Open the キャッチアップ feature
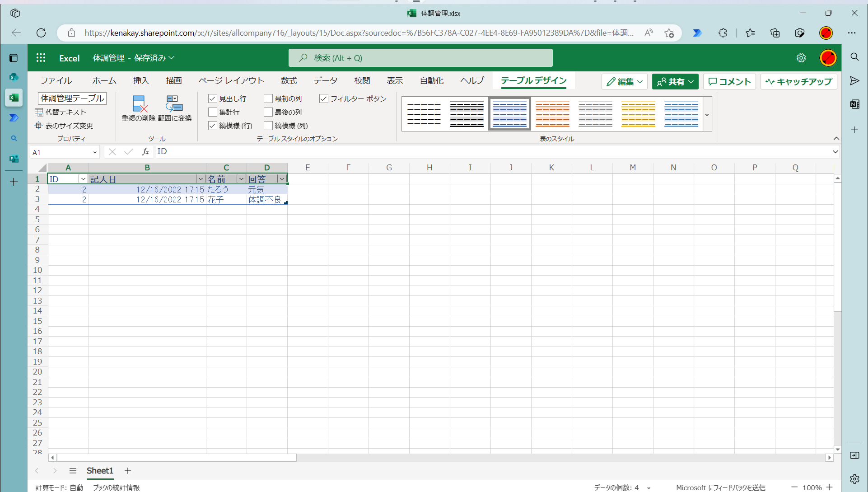 [x=798, y=81]
